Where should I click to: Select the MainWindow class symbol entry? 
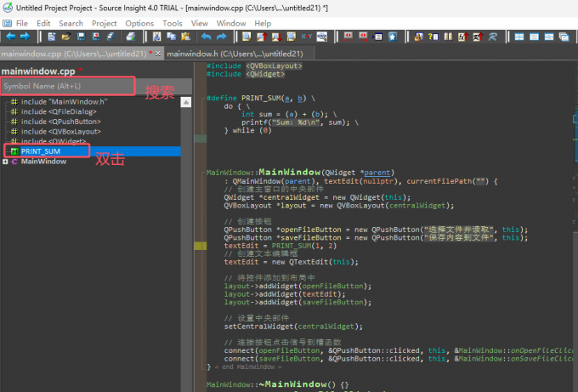tap(43, 162)
